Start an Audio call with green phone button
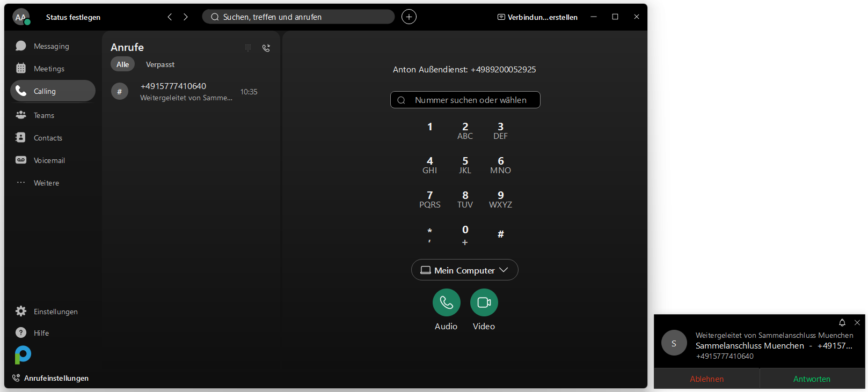The image size is (868, 392). [446, 303]
